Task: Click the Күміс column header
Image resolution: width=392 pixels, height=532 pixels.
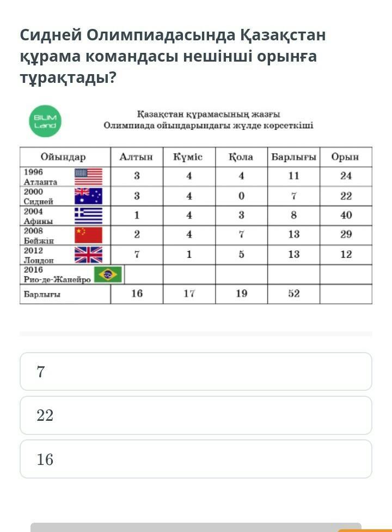Action: 189,157
